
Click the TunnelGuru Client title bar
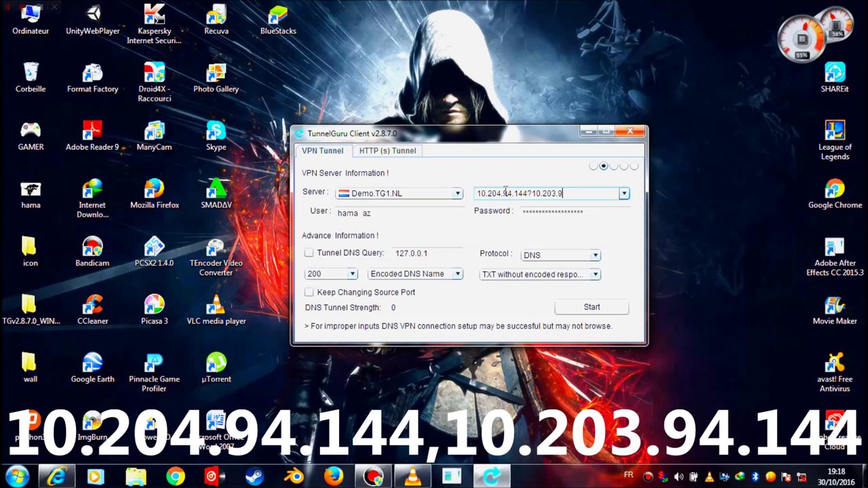(437, 134)
